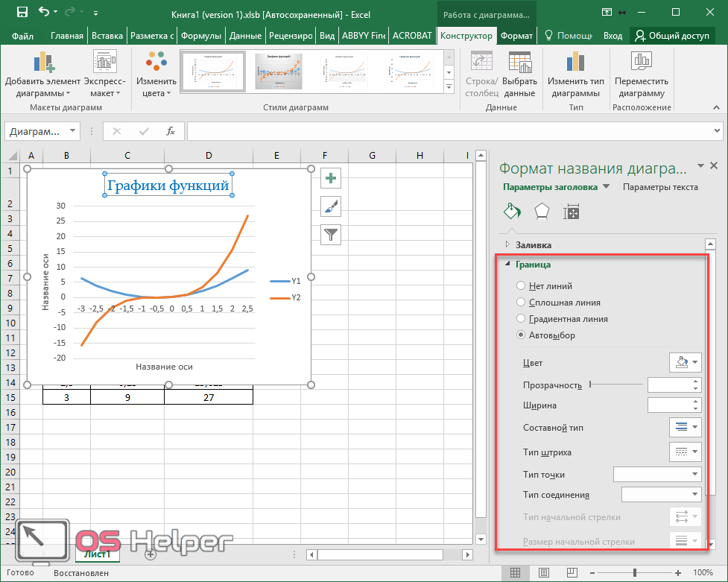
Task: Open the Вставка ribbon tab
Action: coord(107,36)
